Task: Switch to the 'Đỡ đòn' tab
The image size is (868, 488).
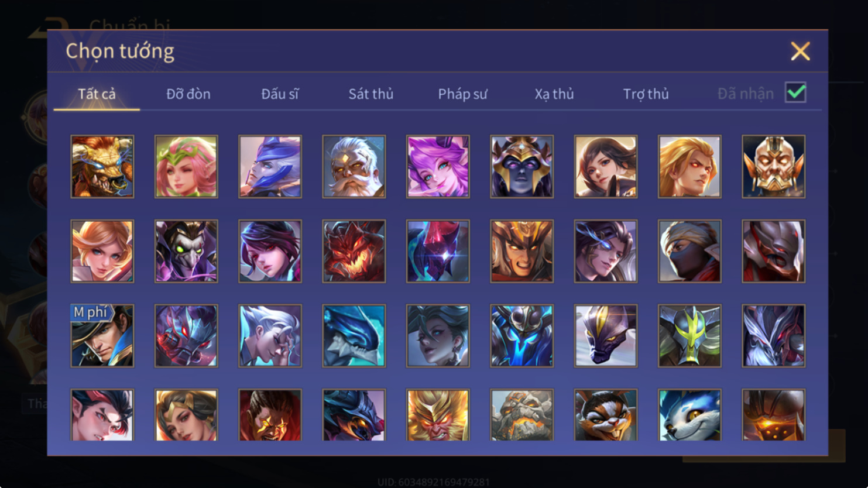Action: click(188, 94)
